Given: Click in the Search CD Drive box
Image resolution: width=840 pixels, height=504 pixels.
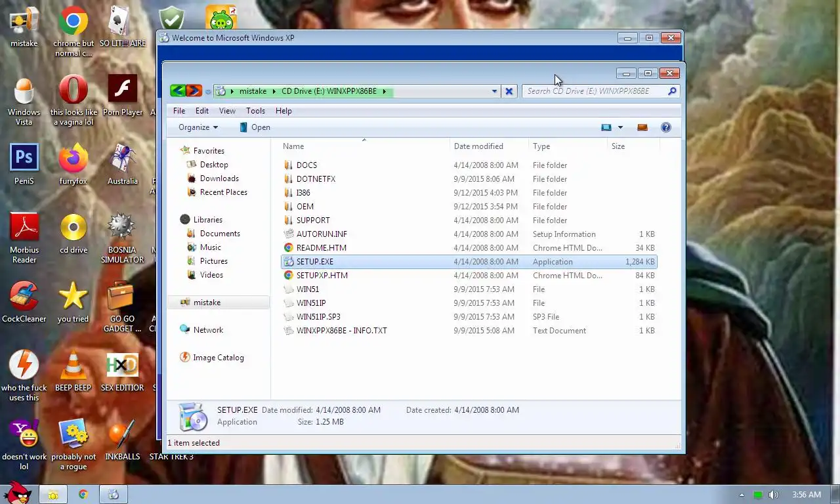Looking at the screenshot, I should pyautogui.click(x=595, y=91).
